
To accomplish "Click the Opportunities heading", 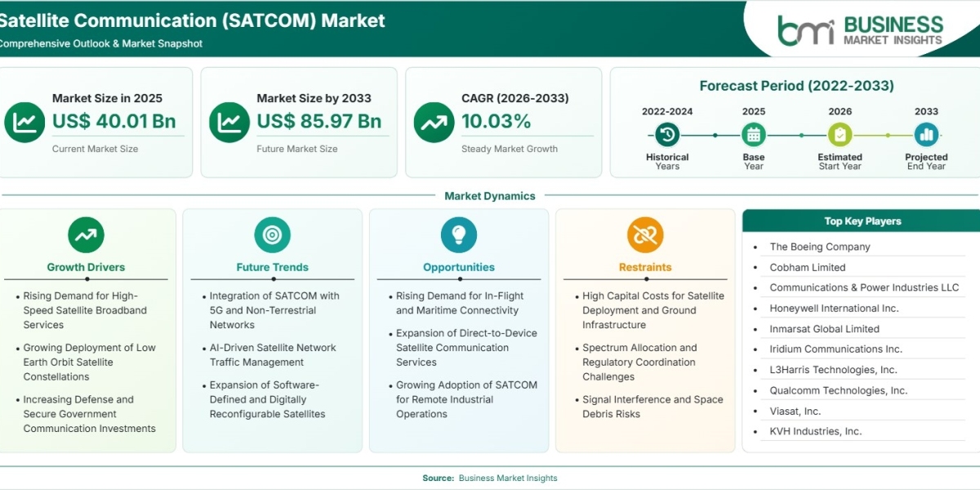I will (x=459, y=267).
